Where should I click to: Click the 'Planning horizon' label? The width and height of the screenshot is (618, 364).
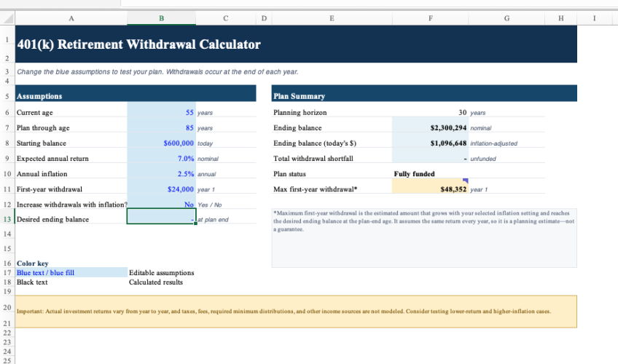[x=300, y=113]
